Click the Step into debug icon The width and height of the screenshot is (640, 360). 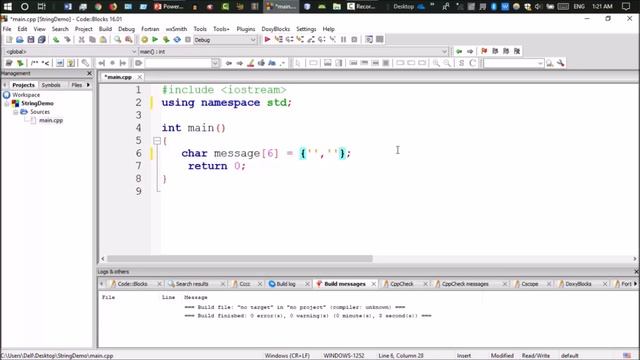[x=300, y=40]
